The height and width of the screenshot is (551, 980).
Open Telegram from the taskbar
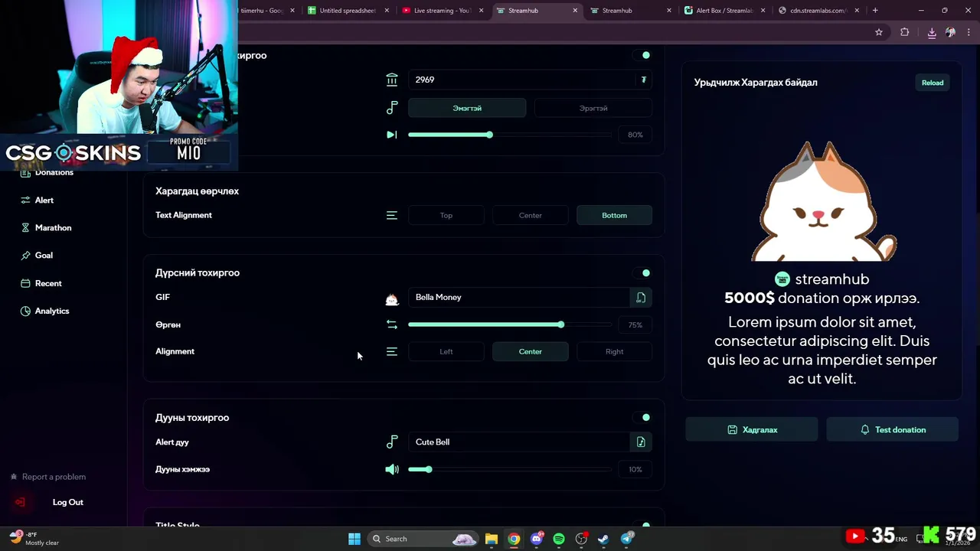pos(627,539)
